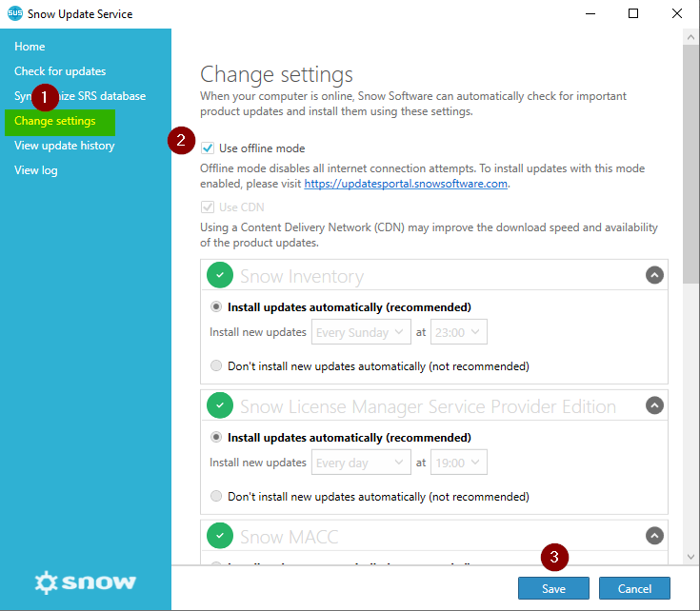Go to Home in the sidebar
The image size is (700, 611).
click(x=30, y=47)
